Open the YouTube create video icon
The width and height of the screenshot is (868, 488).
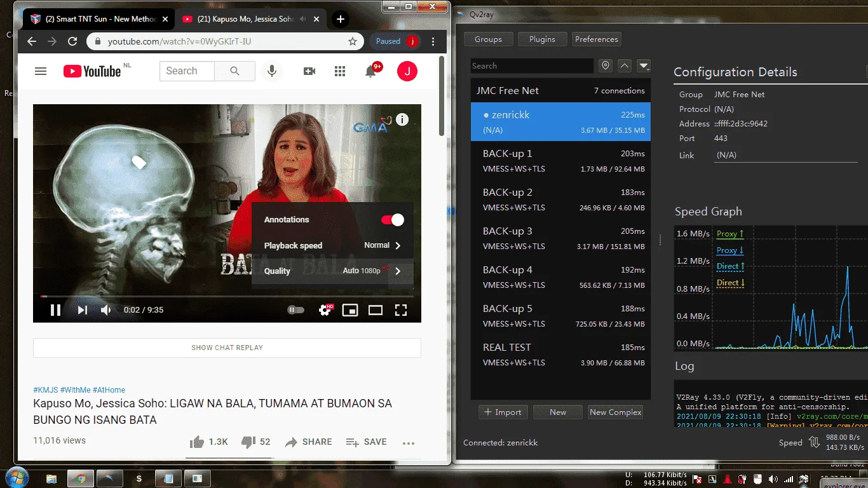[x=309, y=71]
